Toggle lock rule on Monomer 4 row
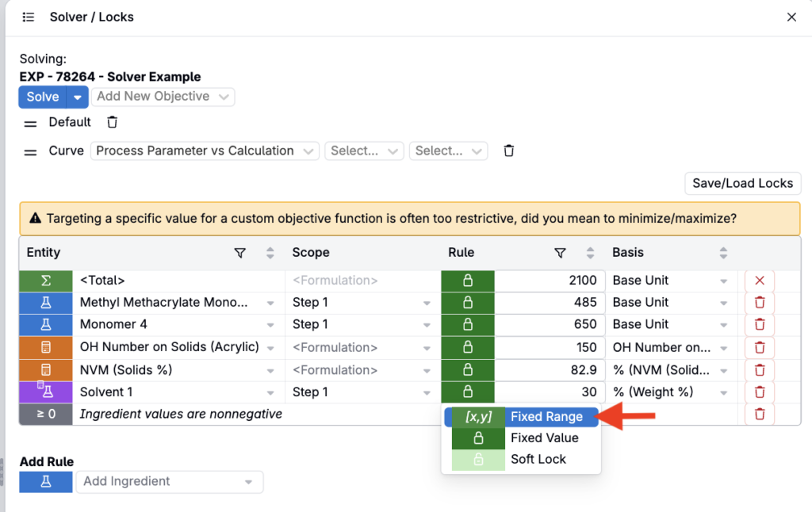 click(x=468, y=325)
